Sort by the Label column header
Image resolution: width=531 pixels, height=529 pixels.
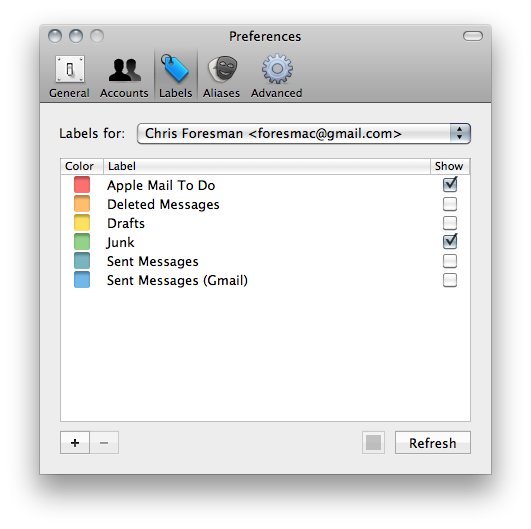[267, 166]
